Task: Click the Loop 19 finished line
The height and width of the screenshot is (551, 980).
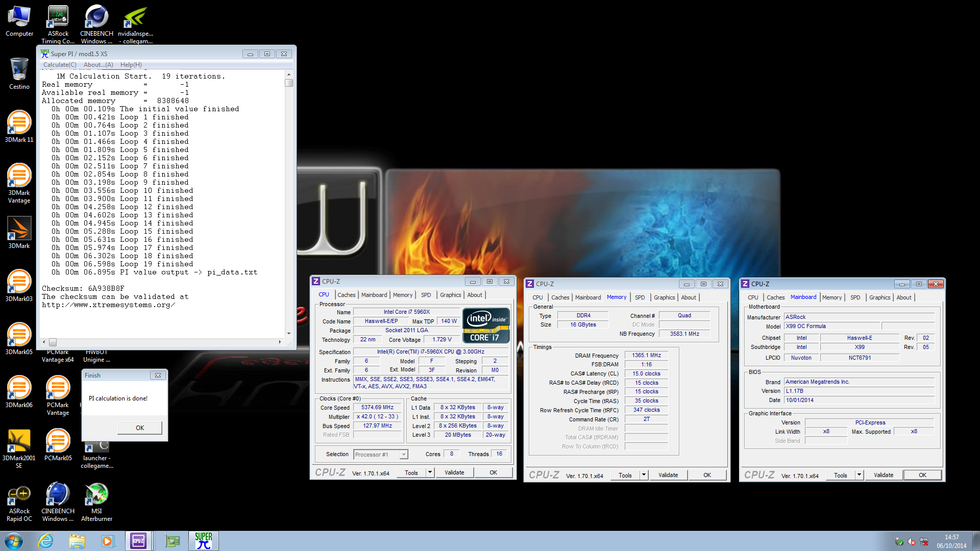Action: [122, 264]
